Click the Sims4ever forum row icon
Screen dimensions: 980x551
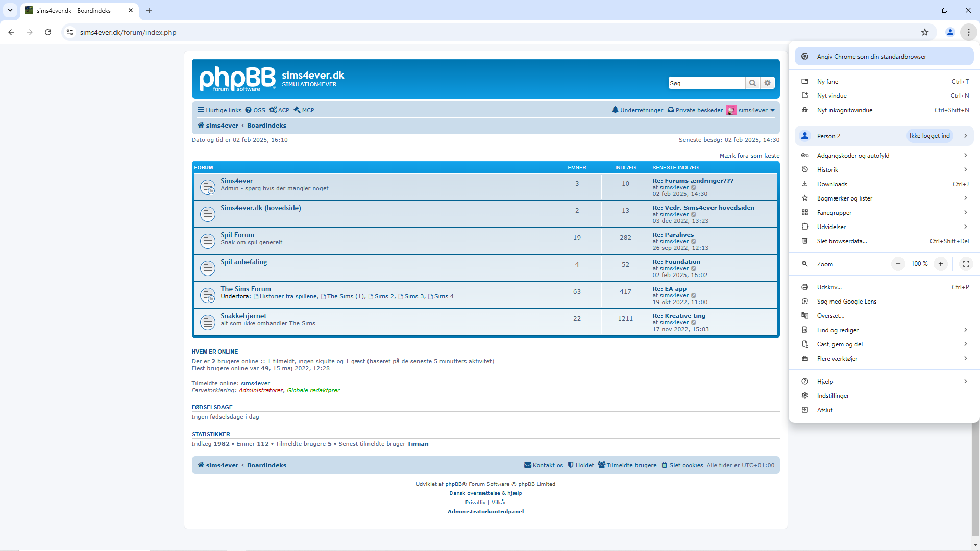(x=208, y=187)
